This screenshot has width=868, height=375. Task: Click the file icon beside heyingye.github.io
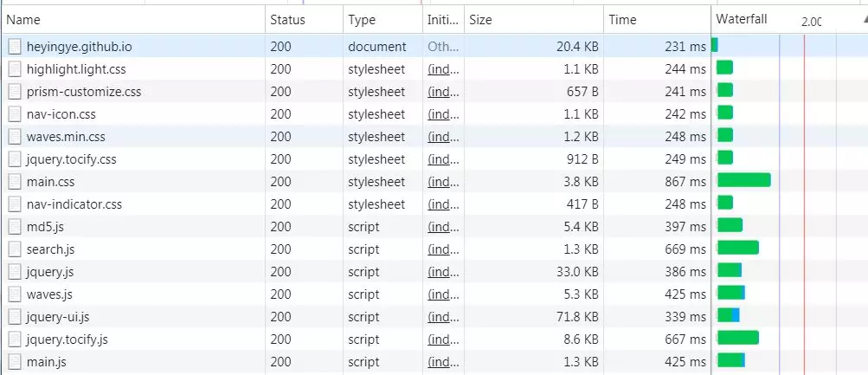point(15,47)
